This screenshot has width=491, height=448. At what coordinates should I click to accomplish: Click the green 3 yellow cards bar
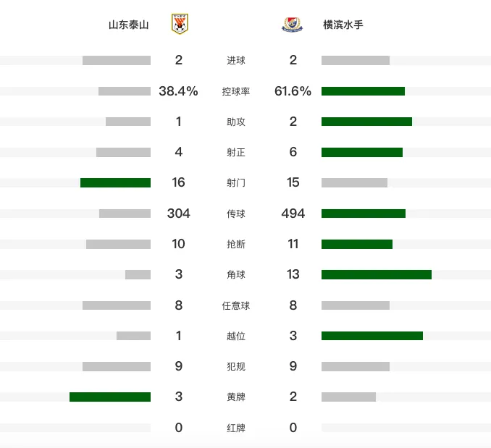(x=110, y=397)
